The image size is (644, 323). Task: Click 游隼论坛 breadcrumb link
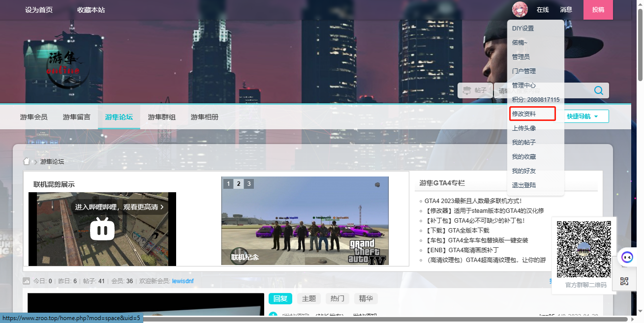coord(52,161)
